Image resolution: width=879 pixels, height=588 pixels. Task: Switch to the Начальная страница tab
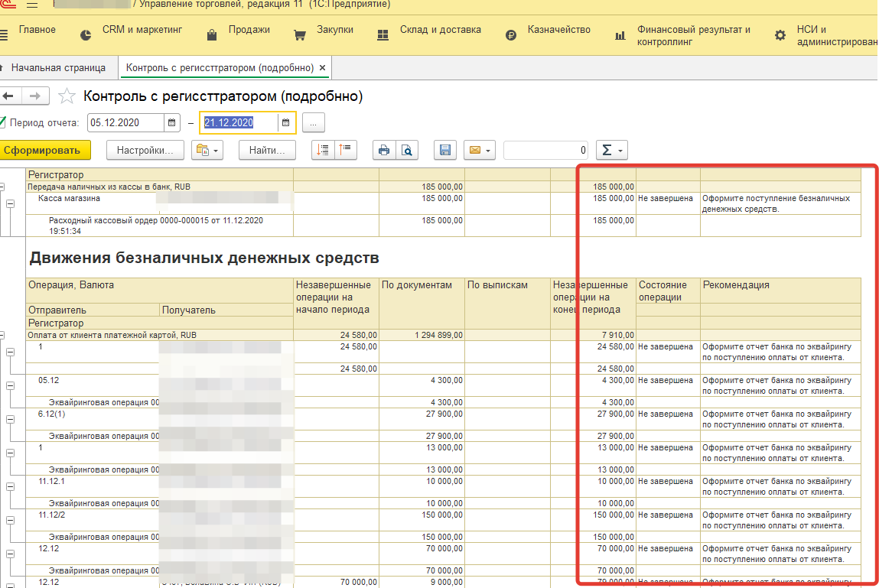[58, 68]
